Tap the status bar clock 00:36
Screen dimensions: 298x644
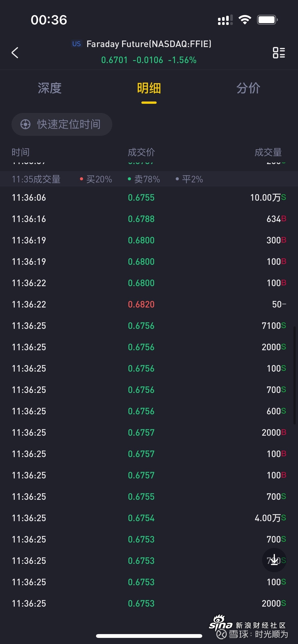(x=49, y=20)
